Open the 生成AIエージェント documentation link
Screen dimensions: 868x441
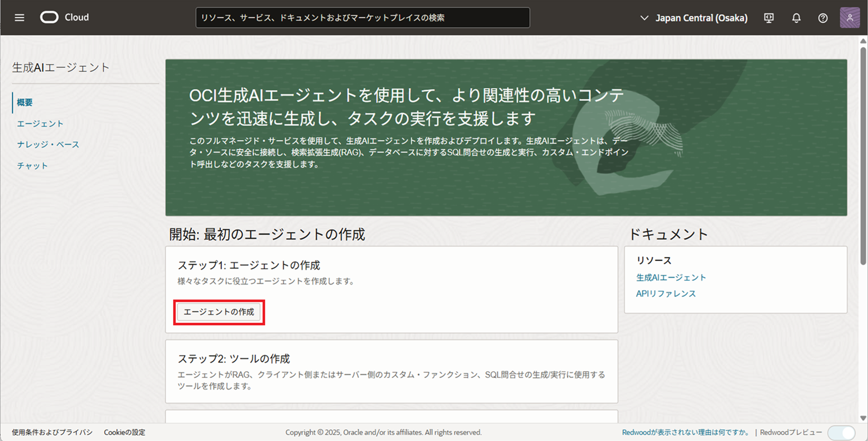(671, 277)
